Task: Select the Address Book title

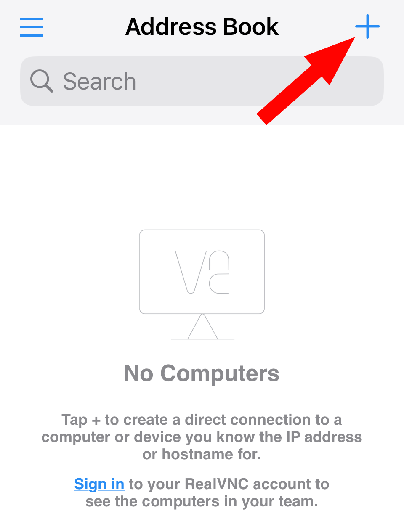Action: pyautogui.click(x=202, y=27)
